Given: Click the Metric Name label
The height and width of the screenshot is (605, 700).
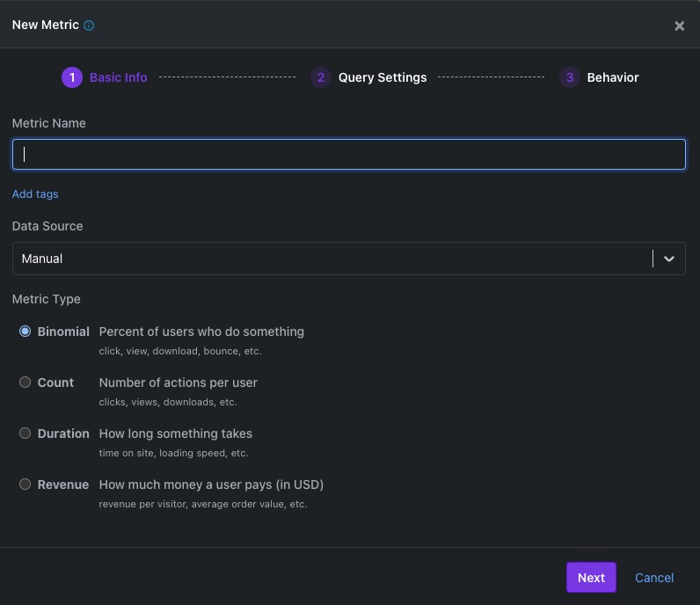Looking at the screenshot, I should [x=48, y=123].
